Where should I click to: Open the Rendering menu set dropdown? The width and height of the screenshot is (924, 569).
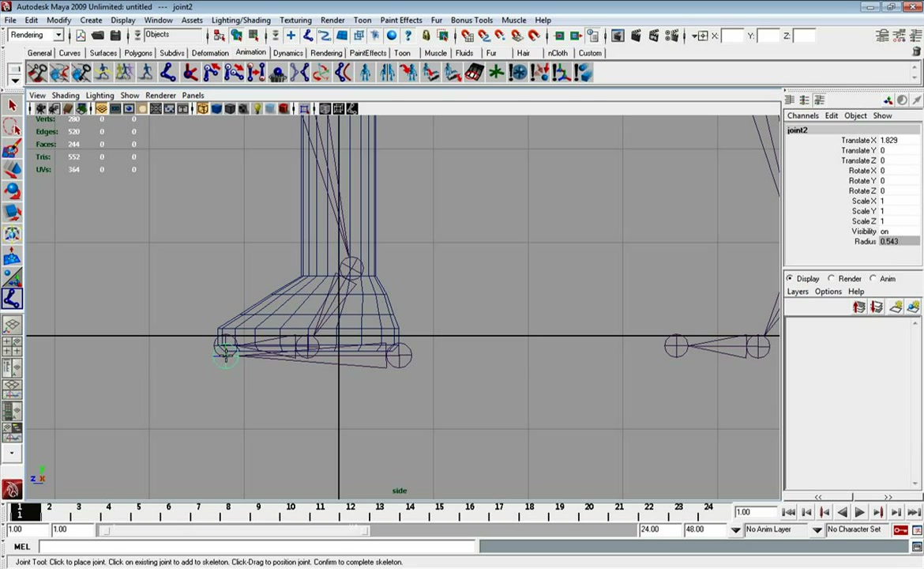pos(36,36)
